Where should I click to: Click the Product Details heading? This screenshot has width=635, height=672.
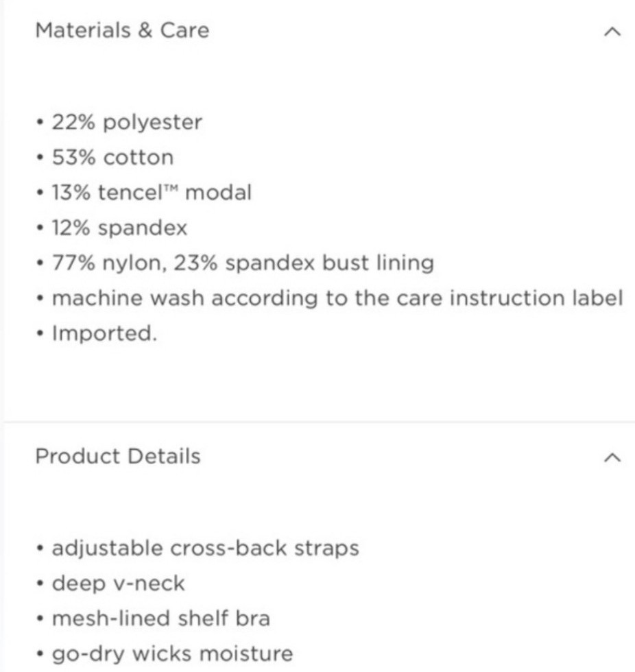(x=118, y=456)
